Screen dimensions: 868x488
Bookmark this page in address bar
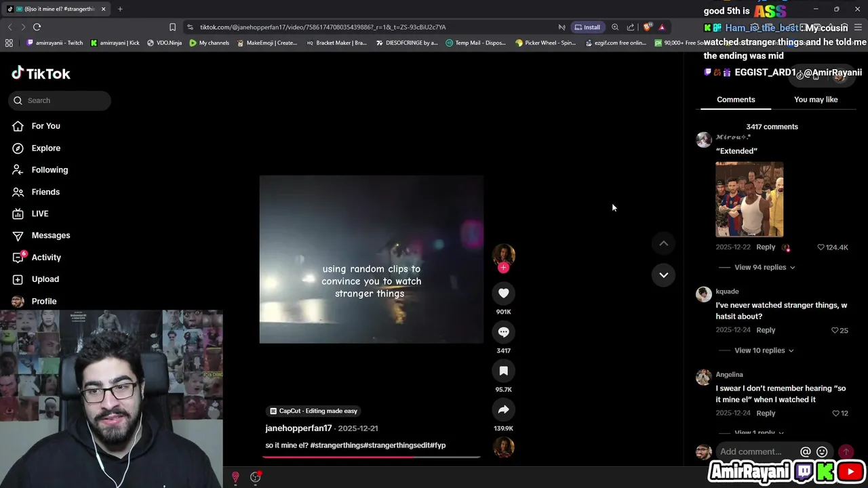pos(172,27)
